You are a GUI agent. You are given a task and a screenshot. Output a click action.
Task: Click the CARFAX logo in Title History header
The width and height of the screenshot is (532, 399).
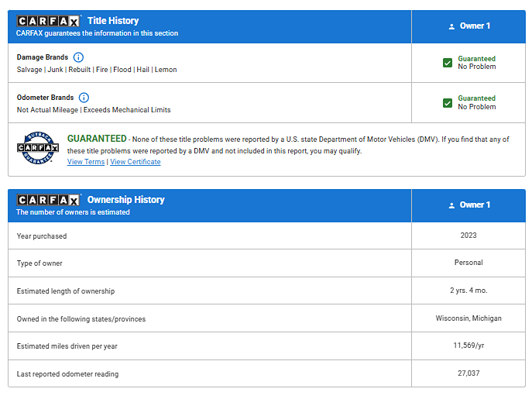pos(48,21)
